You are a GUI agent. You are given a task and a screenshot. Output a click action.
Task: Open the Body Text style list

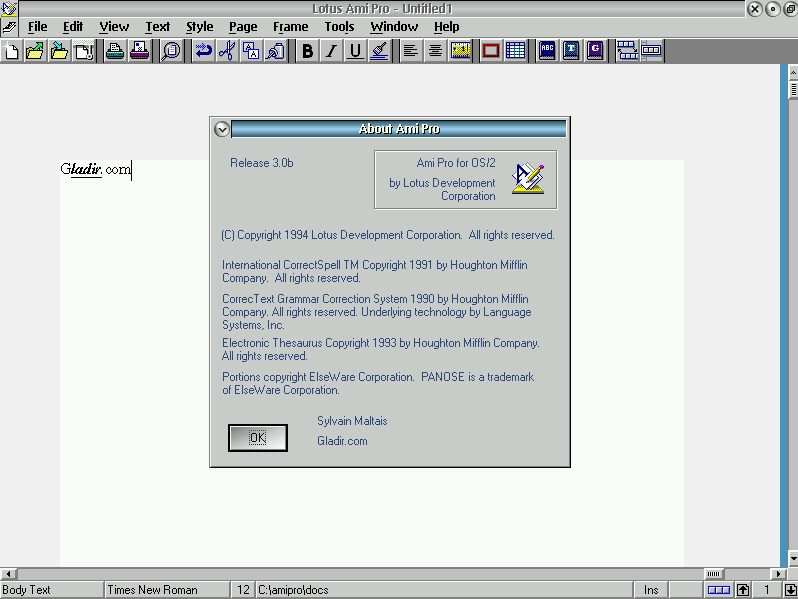(52, 590)
